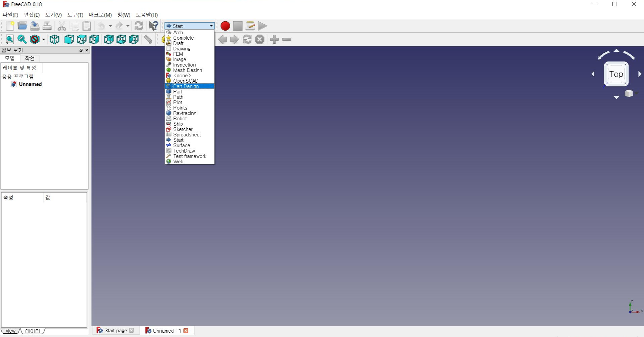
Task: Open the 보기(V) menu
Action: click(53, 15)
